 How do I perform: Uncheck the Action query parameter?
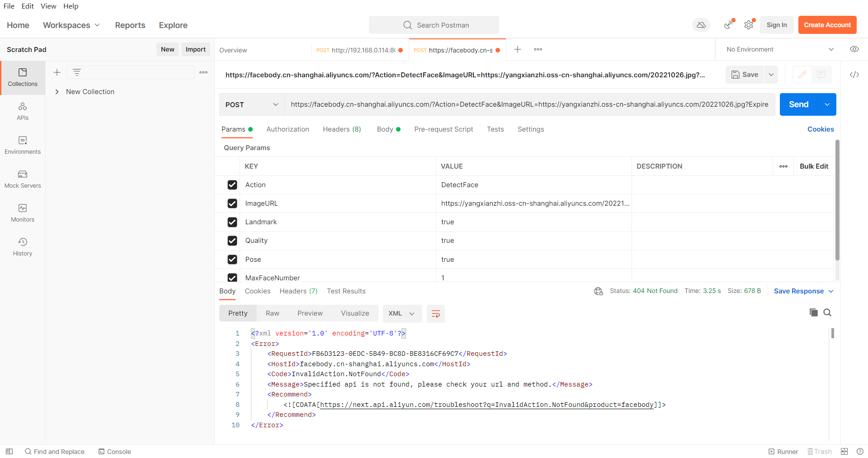click(232, 185)
